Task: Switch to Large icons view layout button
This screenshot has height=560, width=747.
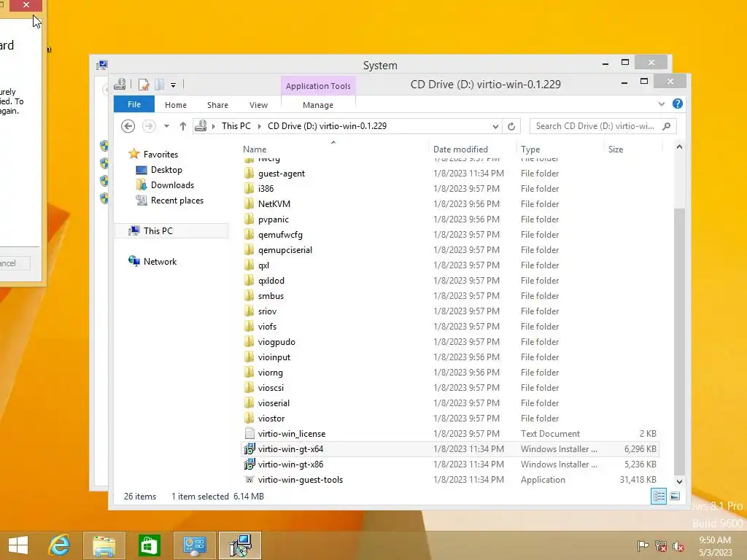Action: click(x=675, y=496)
